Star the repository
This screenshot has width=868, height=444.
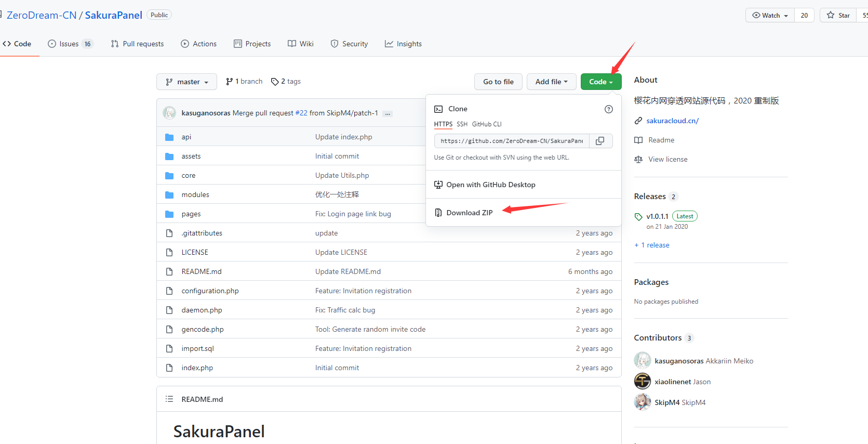click(838, 15)
